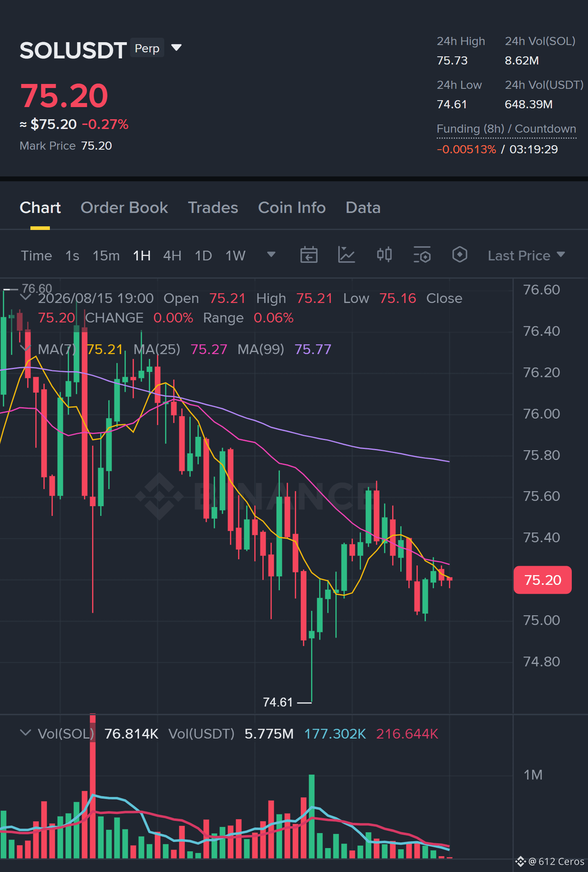
Task: Collapse the OHLC candle info line
Action: point(26,297)
